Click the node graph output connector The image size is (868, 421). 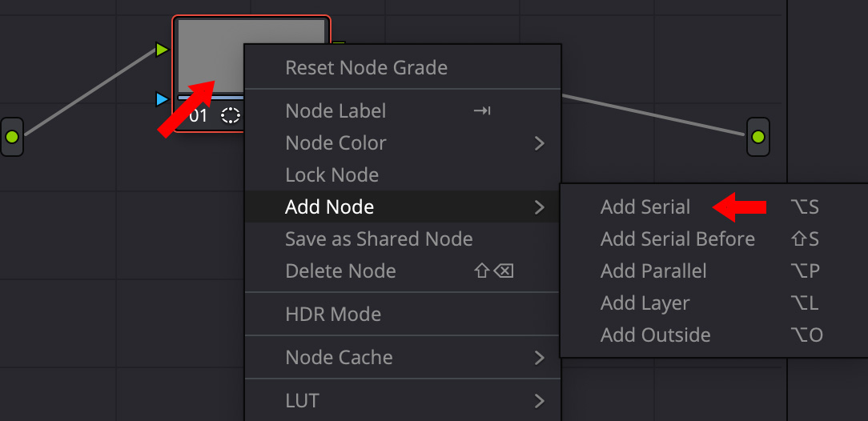757,137
